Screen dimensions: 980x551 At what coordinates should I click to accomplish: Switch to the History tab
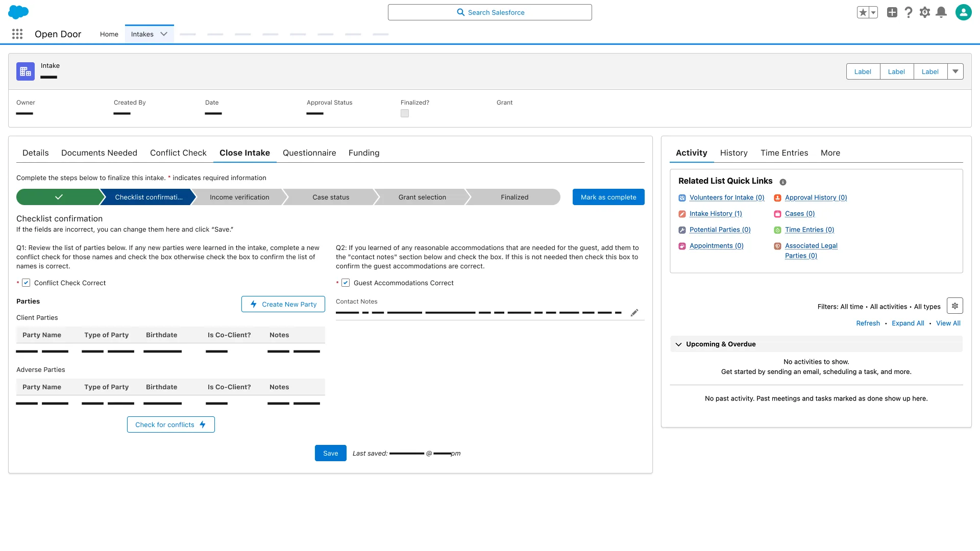pyautogui.click(x=734, y=153)
